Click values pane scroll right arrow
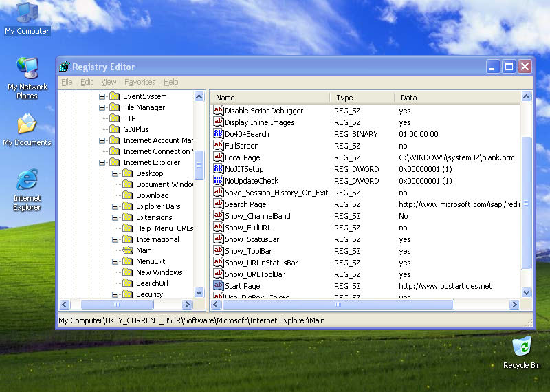 click(514, 304)
